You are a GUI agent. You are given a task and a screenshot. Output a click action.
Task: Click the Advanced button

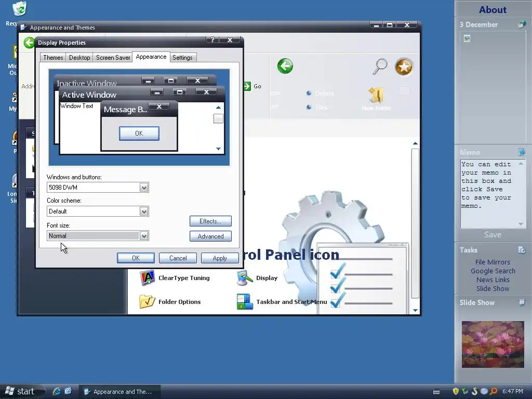click(x=210, y=236)
